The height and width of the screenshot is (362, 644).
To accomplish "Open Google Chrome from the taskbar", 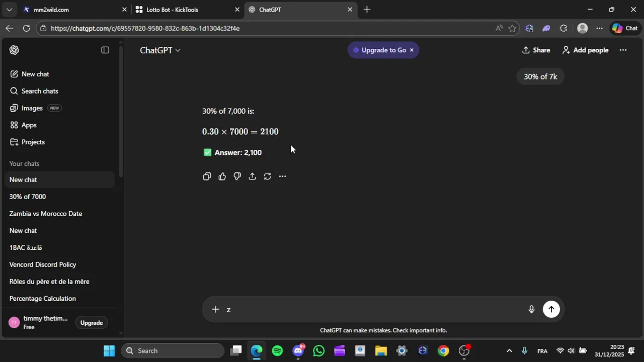I will tap(443, 350).
